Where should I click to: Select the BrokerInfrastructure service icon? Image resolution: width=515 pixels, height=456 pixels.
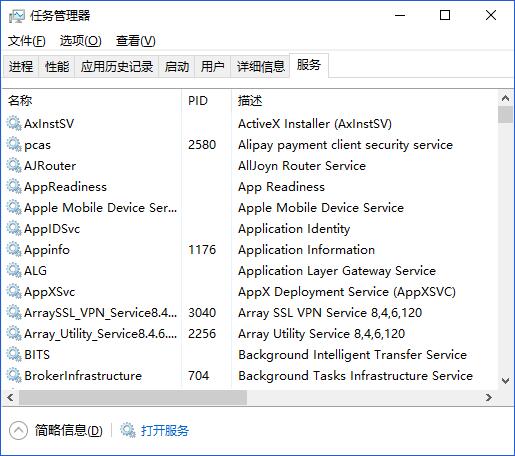[x=14, y=376]
